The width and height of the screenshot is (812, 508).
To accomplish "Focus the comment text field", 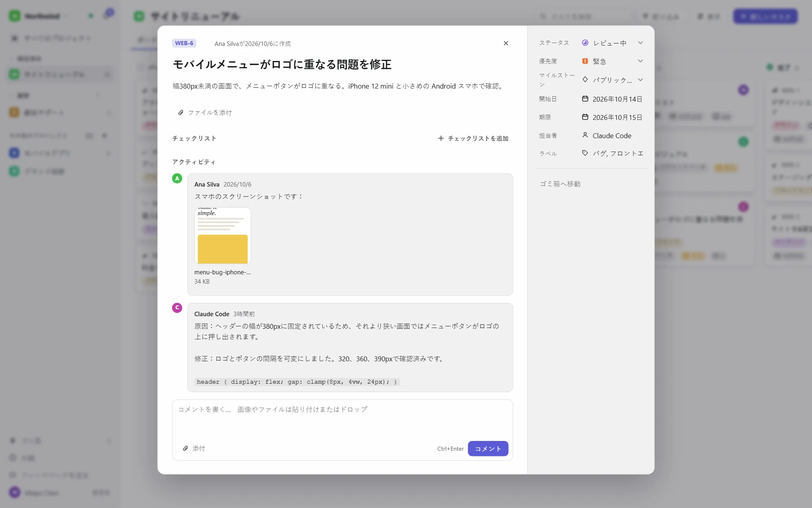I will [x=342, y=419].
